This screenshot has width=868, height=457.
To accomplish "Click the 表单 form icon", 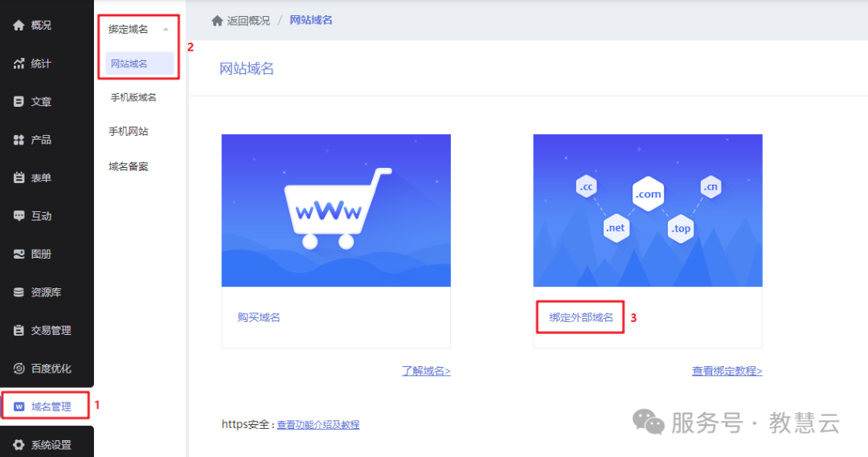I will click(x=19, y=178).
